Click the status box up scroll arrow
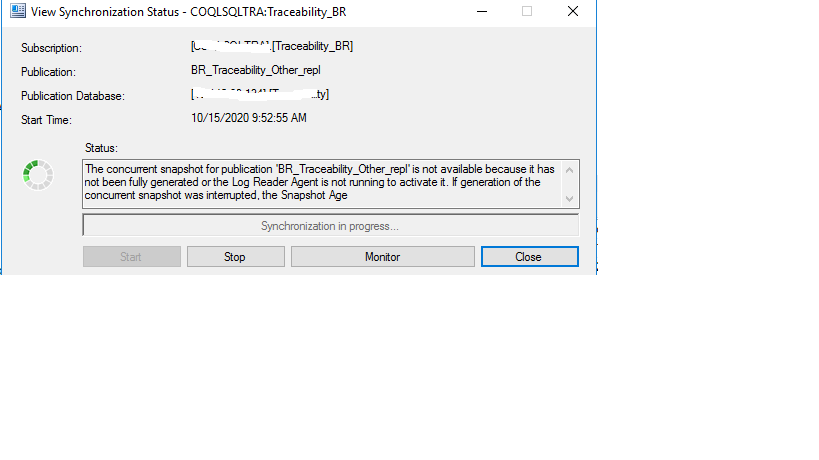Screen dimensions: 819x460 click(x=569, y=170)
